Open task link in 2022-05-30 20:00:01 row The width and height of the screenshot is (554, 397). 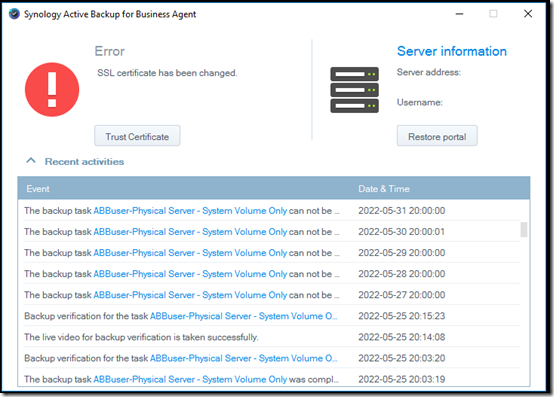click(190, 232)
